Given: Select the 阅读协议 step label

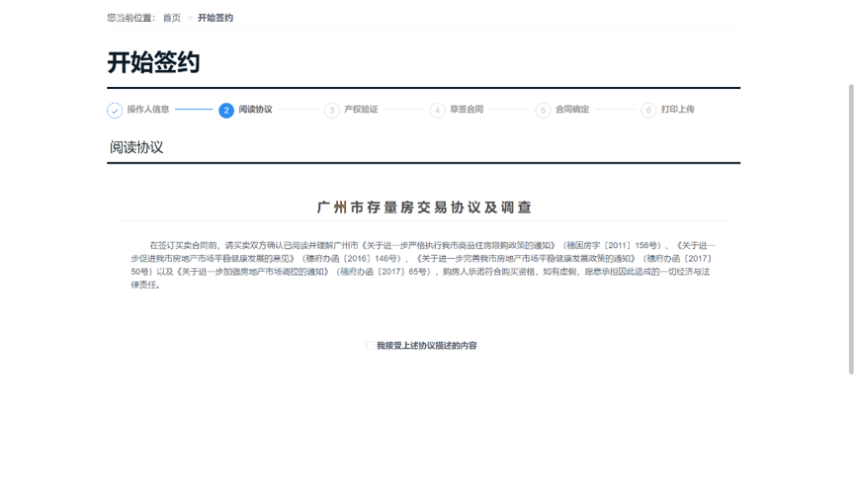Looking at the screenshot, I should [x=255, y=109].
